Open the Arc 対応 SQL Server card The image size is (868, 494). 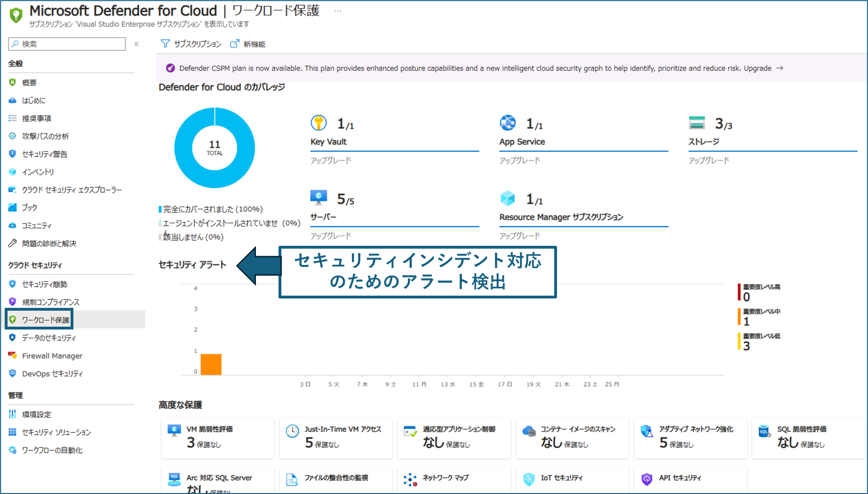coord(217,480)
